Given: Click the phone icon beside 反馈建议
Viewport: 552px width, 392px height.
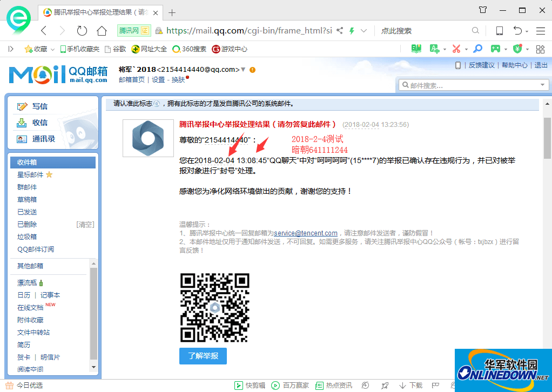Looking at the screenshot, I should (457, 65).
